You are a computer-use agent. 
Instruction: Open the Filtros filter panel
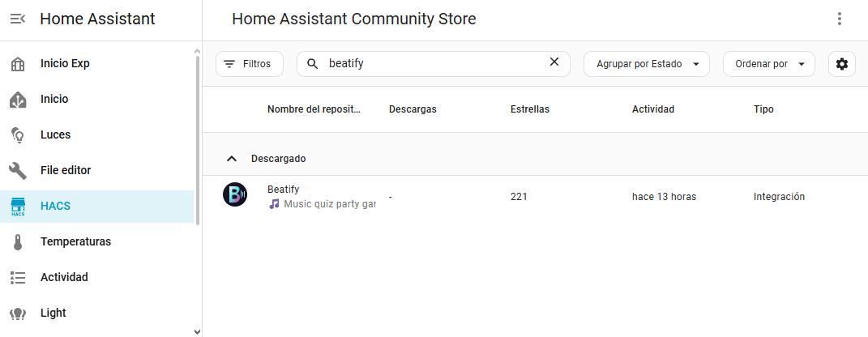pos(249,64)
